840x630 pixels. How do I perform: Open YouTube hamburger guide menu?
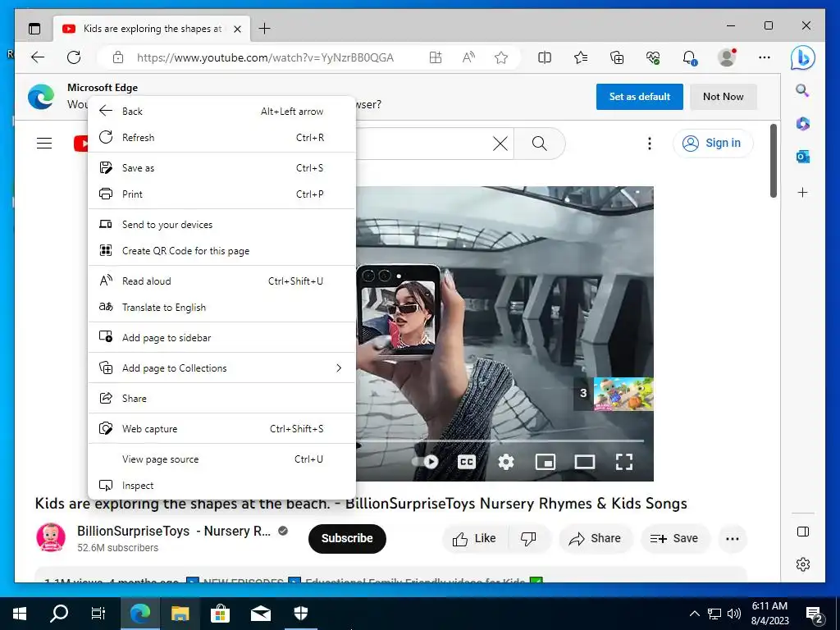click(x=44, y=143)
